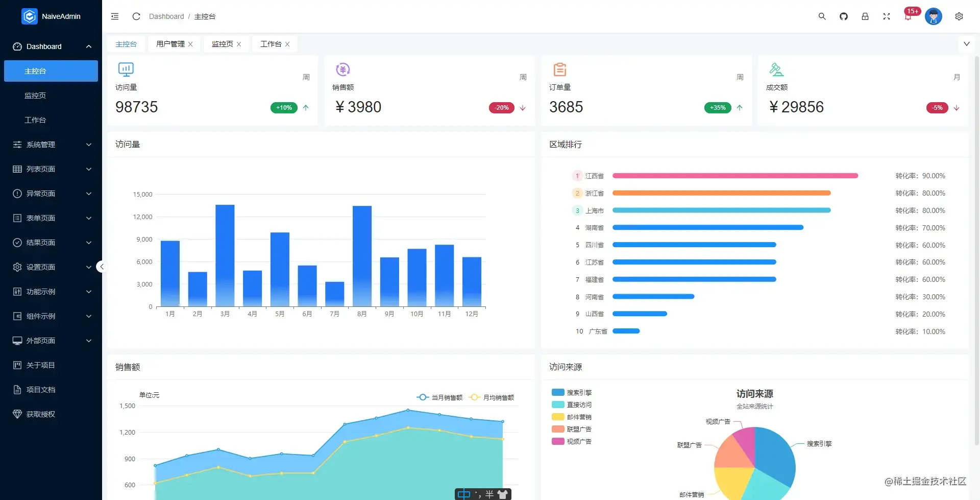The height and width of the screenshot is (500, 980).
Task: Expand the 系统管理 sidebar menu
Action: pyautogui.click(x=51, y=145)
